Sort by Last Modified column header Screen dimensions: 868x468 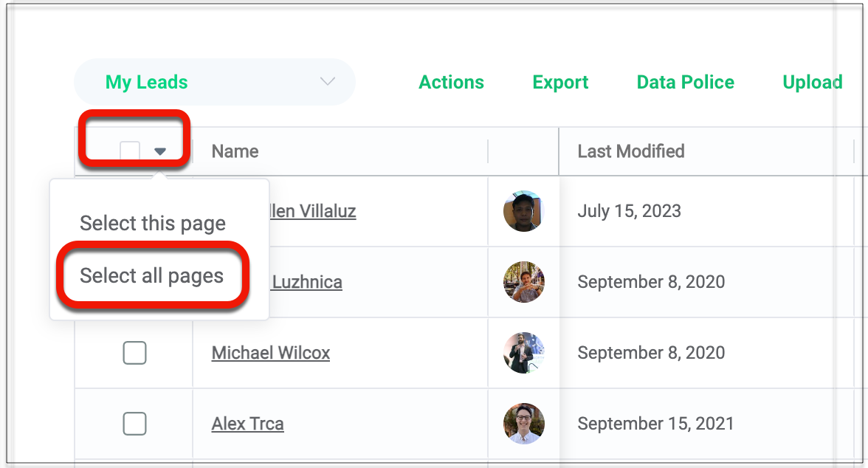(630, 151)
